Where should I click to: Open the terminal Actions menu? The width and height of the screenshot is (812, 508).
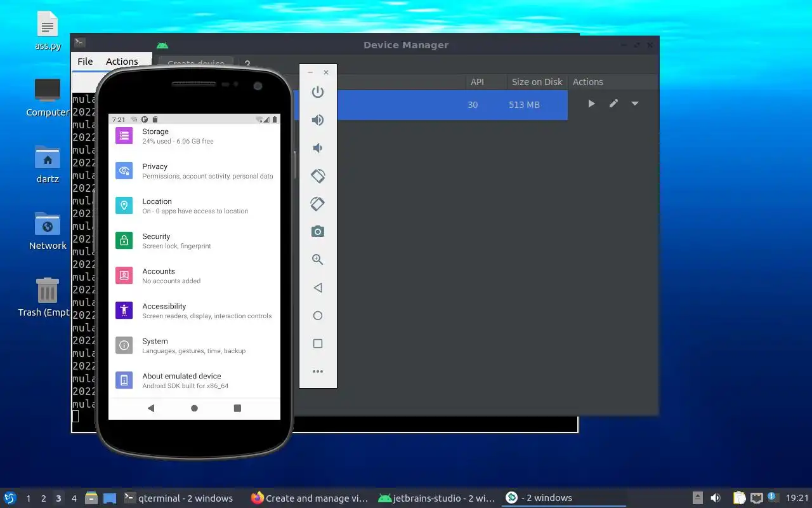pyautogui.click(x=122, y=62)
